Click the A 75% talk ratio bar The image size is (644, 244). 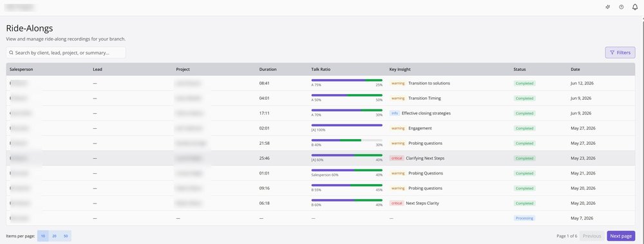pos(346,80)
